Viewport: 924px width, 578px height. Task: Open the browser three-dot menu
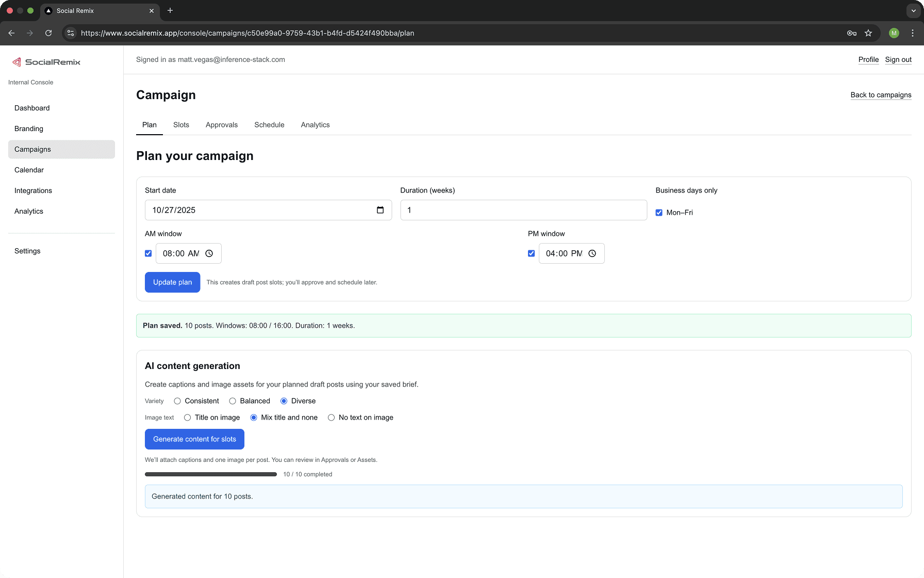click(913, 33)
